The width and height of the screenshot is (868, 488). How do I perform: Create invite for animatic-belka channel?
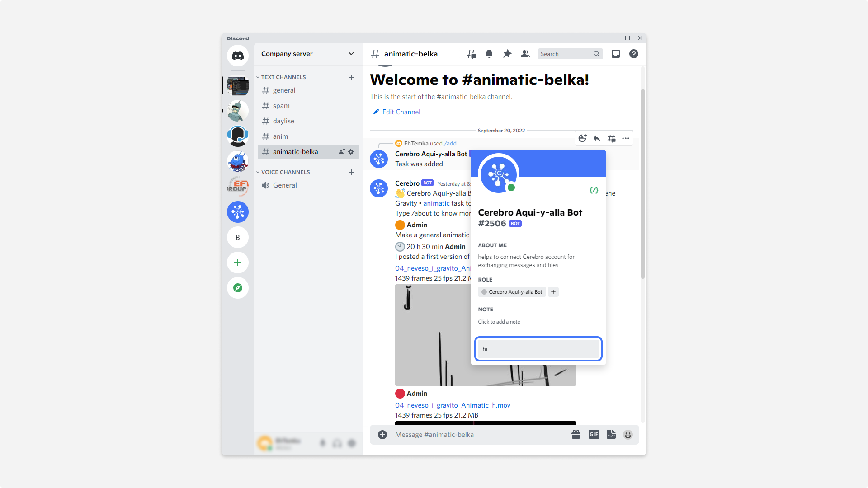[x=342, y=152]
